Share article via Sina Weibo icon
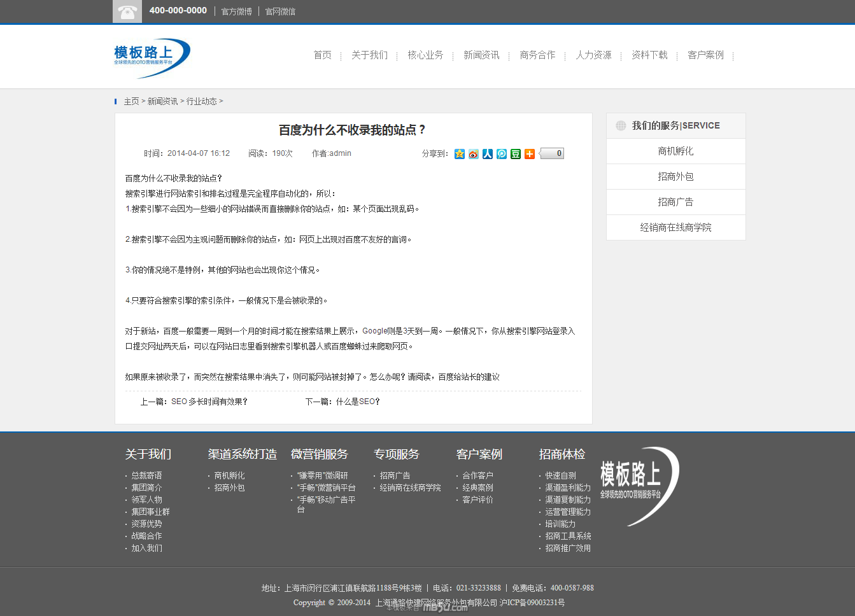The width and height of the screenshot is (855, 616). coord(473,154)
